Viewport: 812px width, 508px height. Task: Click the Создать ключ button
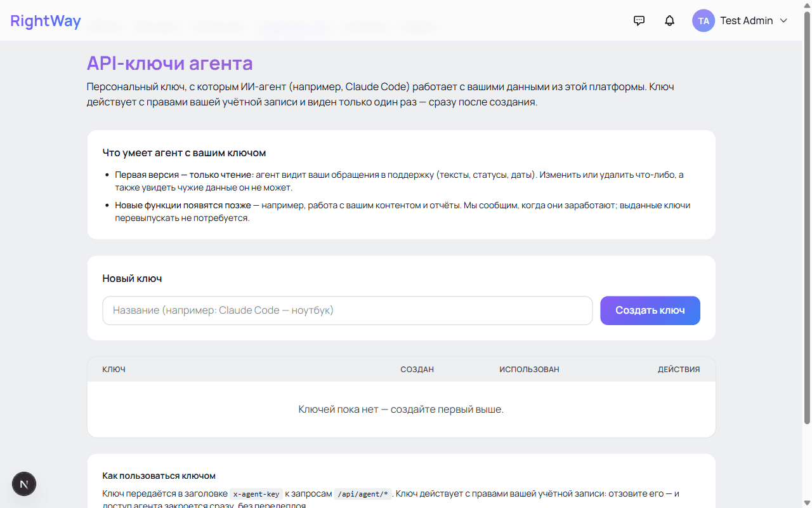(650, 311)
